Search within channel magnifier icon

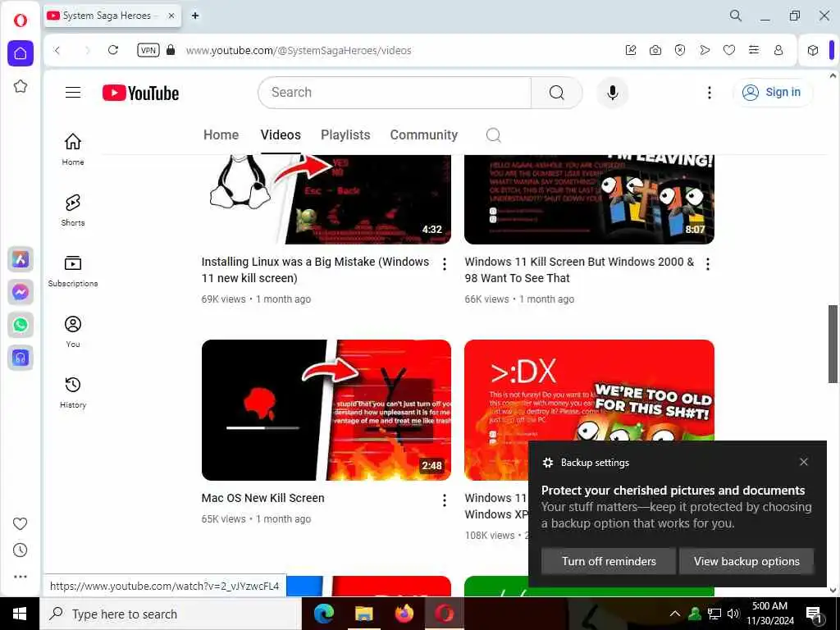[493, 135]
